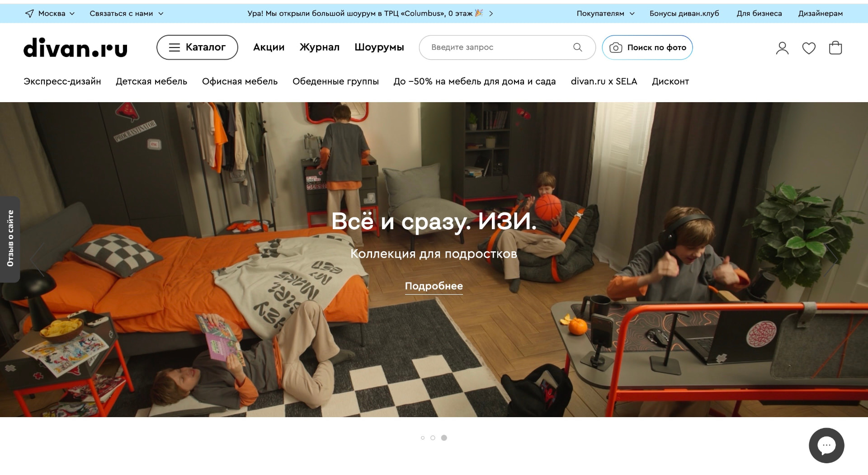Click the Всё и сразу. ИЗИ. banner heading
The image size is (868, 475).
(x=434, y=221)
